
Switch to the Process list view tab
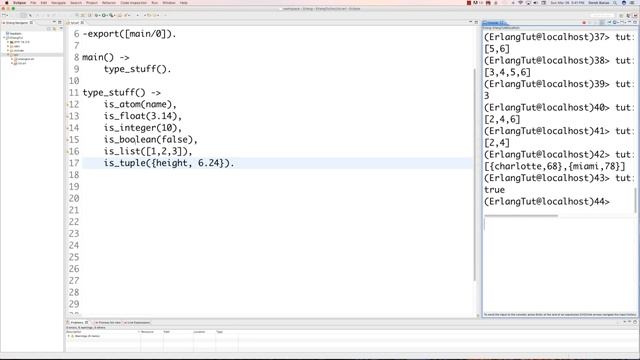pyautogui.click(x=108, y=322)
